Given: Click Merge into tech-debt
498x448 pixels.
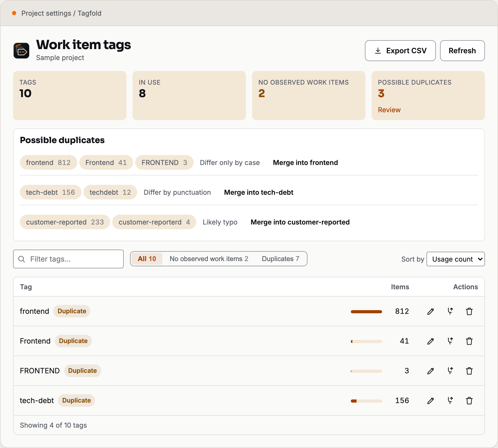Looking at the screenshot, I should (x=259, y=192).
